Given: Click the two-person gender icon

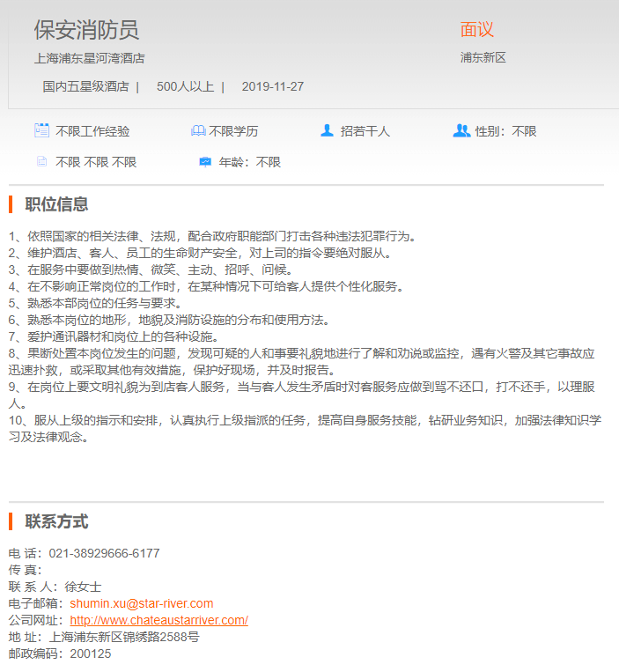Looking at the screenshot, I should click(461, 130).
